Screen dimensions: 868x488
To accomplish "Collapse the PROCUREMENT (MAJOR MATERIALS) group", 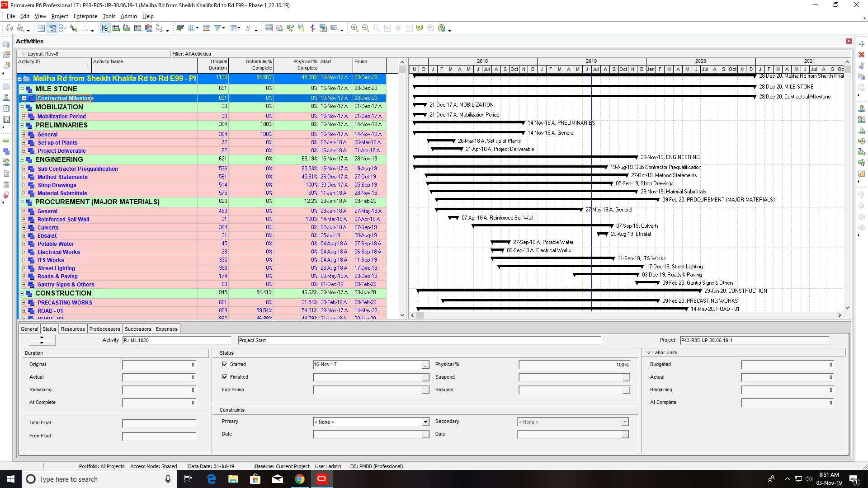I will (x=22, y=202).
